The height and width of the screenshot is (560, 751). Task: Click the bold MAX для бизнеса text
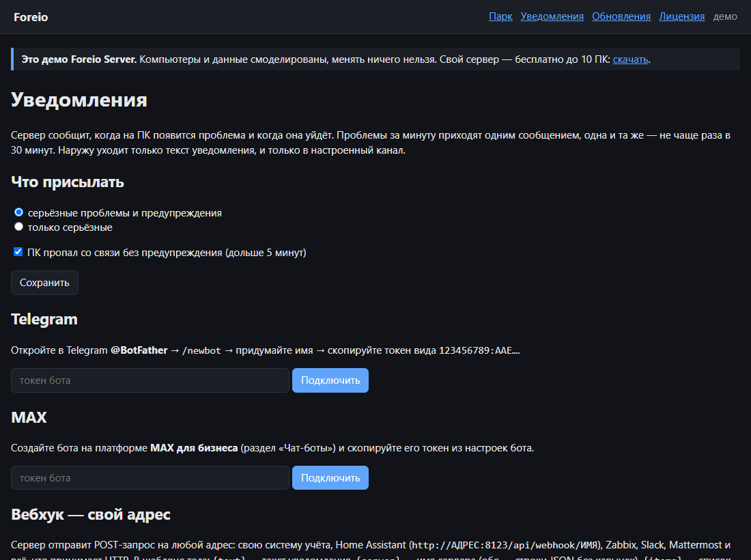(194, 448)
